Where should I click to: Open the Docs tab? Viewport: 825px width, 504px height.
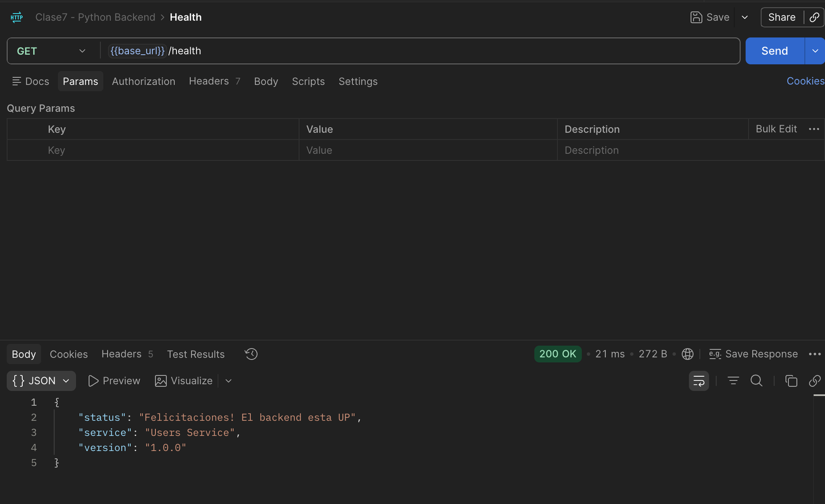[30, 81]
